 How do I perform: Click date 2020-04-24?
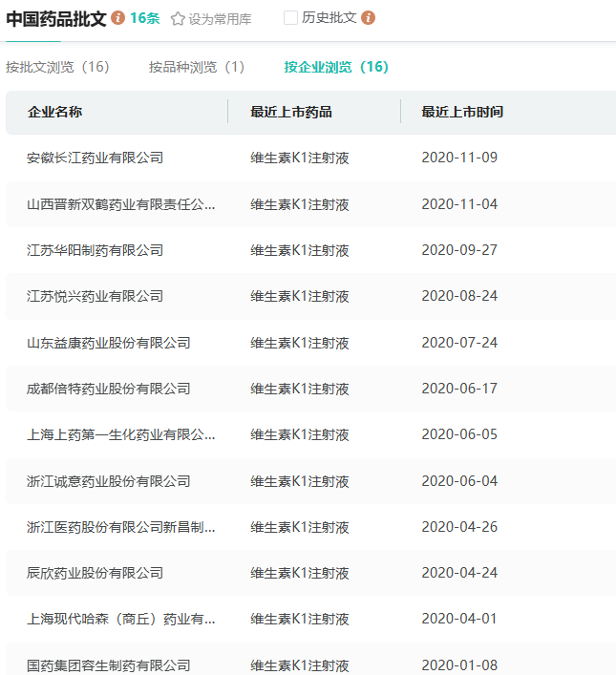[459, 573]
